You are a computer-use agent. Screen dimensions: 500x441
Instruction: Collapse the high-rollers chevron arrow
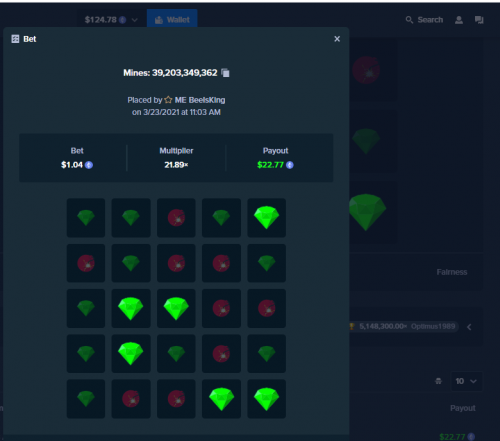469,327
